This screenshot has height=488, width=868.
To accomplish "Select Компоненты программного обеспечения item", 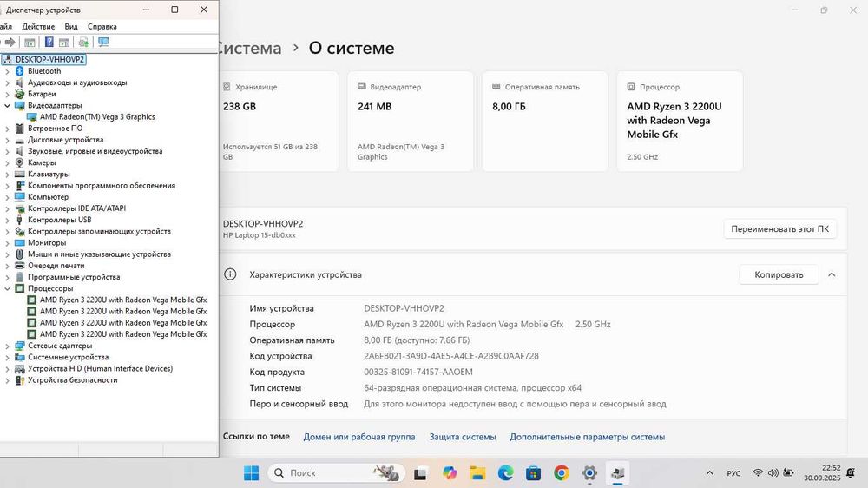I will tap(102, 186).
